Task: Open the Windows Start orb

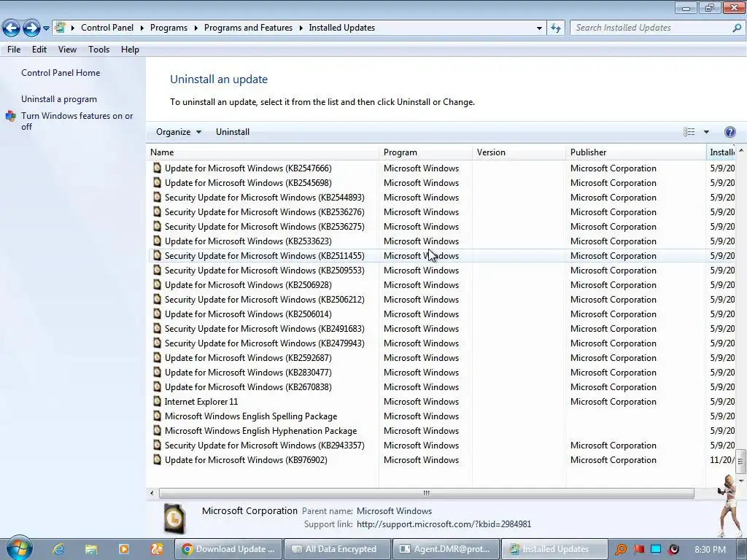Action: tap(19, 548)
